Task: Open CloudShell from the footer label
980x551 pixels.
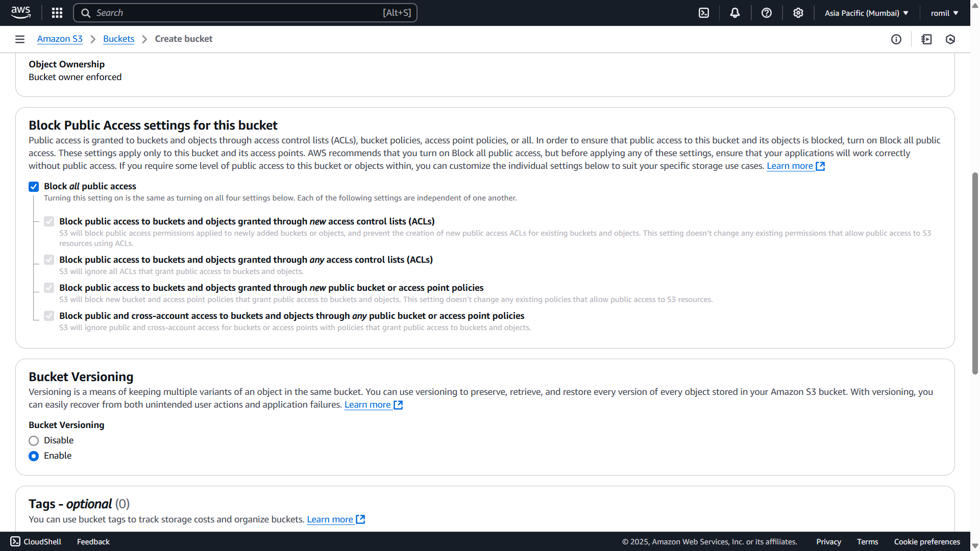Action: [42, 542]
